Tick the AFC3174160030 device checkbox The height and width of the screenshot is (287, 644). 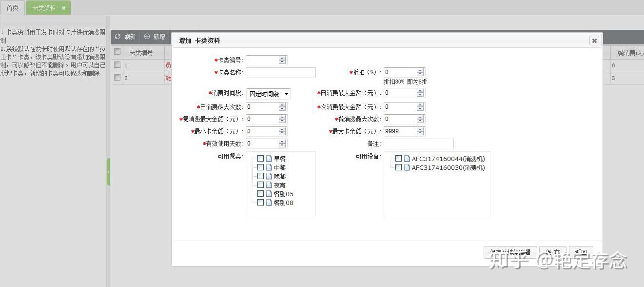(x=398, y=167)
